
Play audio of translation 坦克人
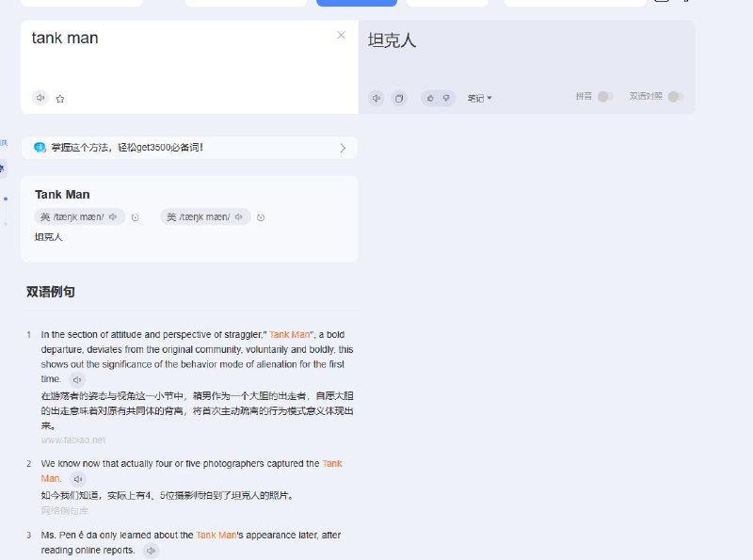[376, 98]
